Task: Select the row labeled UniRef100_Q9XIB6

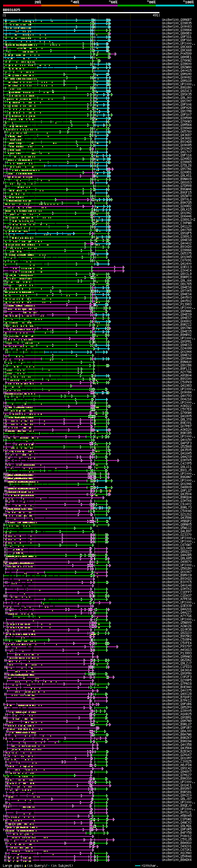Action: tap(177, 365)
